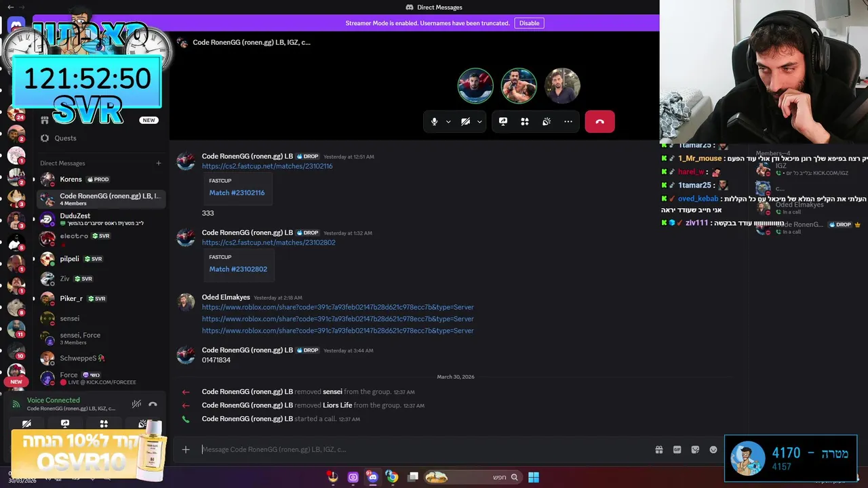Open gift icon in message bar
Image resolution: width=868 pixels, height=488 pixels.
[659, 449]
